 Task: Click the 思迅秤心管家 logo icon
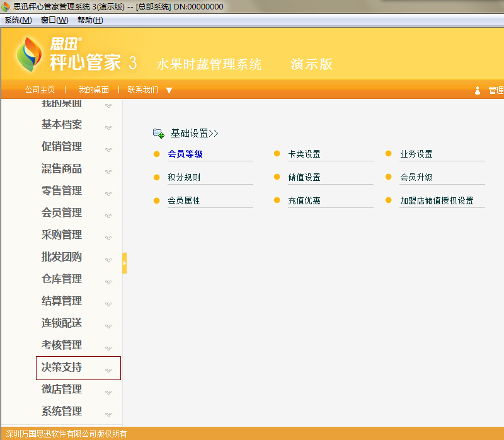tap(30, 55)
